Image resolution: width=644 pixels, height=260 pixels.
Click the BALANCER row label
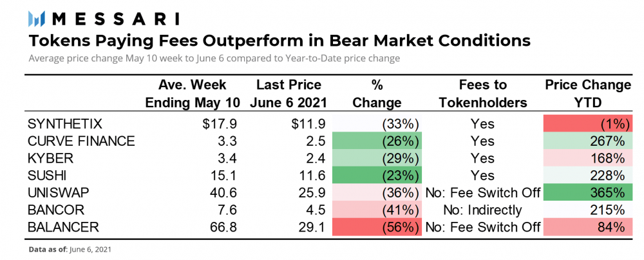point(63,226)
